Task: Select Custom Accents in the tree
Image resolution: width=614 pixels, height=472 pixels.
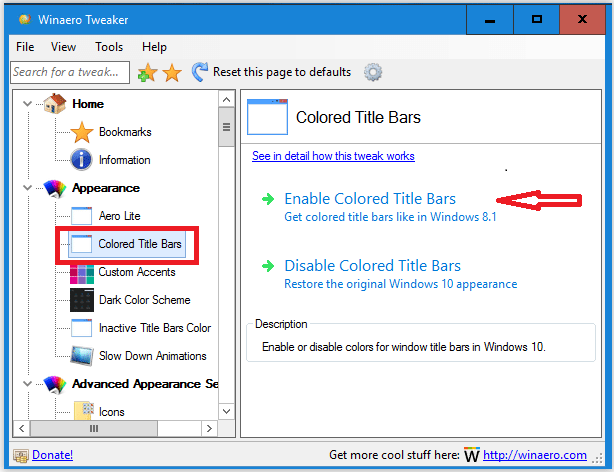Action: [137, 272]
